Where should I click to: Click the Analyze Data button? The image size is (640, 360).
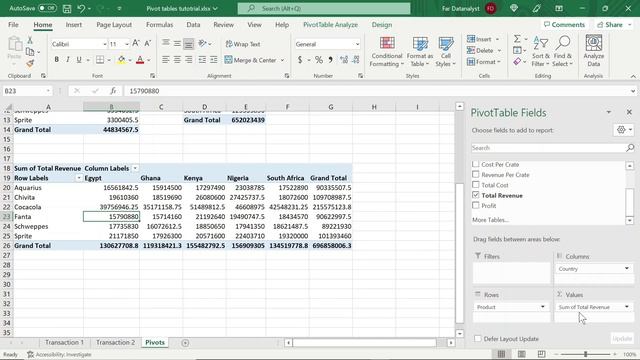coord(593,51)
